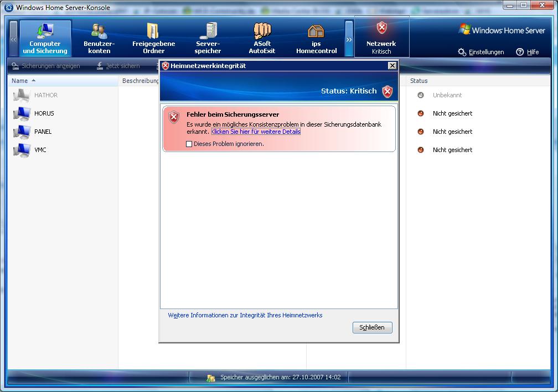Open the 'Klicken Sie hier für weitere Details' link
The height and width of the screenshot is (392, 558).
[x=256, y=132]
